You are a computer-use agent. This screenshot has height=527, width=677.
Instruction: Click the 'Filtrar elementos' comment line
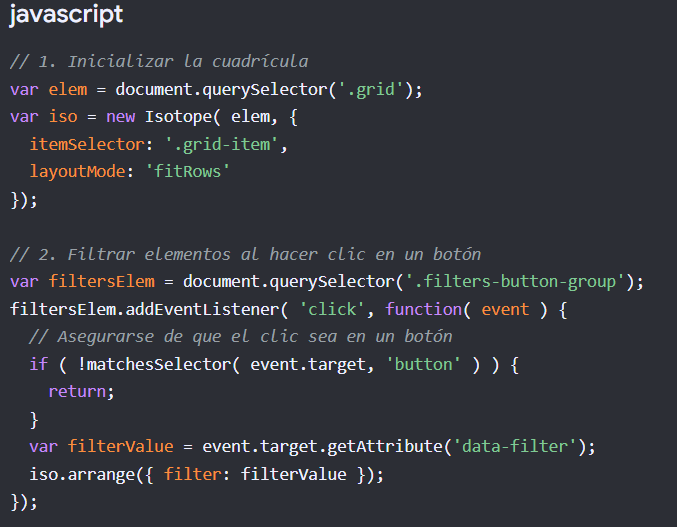click(245, 254)
